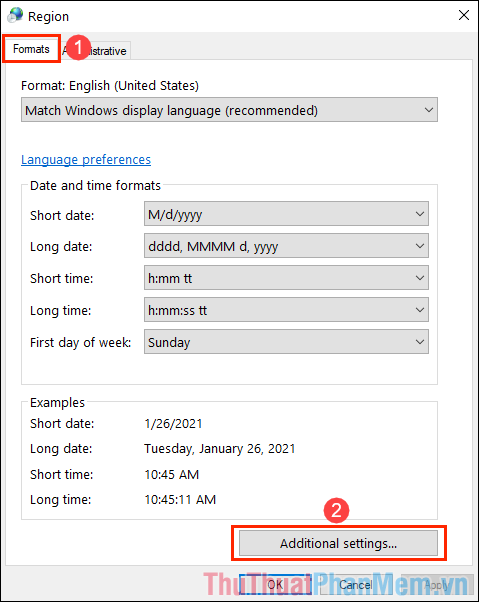The image size is (479, 602).
Task: Click the red step 1 marker badge
Action: tap(78, 48)
